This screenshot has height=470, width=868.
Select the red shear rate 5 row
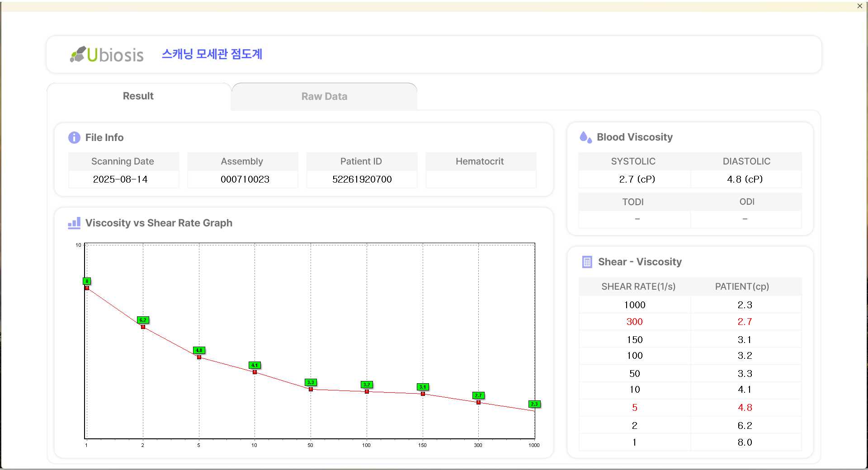coord(690,408)
